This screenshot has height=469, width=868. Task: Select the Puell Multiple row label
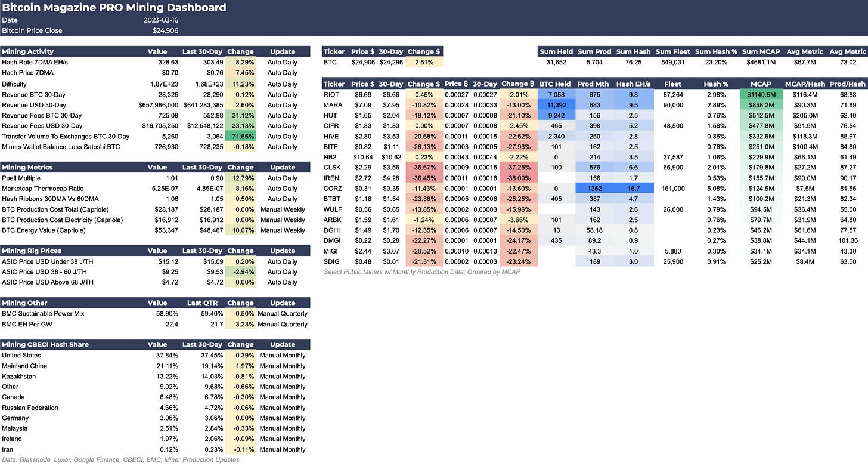click(23, 178)
